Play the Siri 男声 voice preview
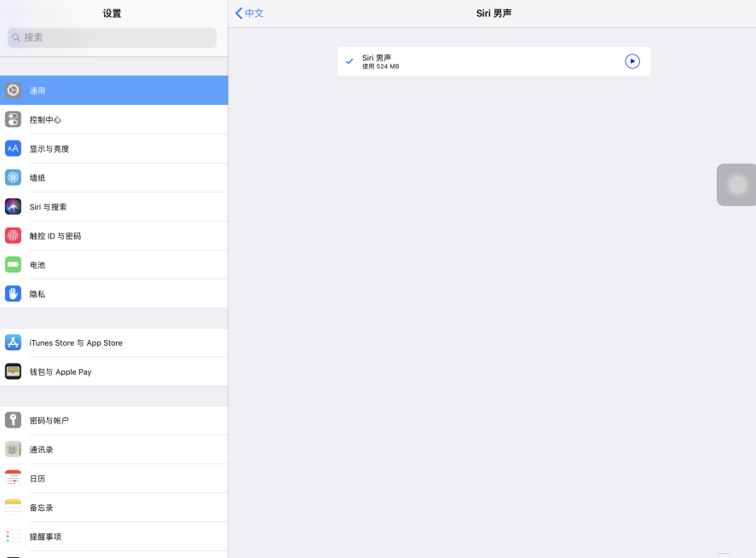This screenshot has height=558, width=756. pyautogui.click(x=632, y=61)
